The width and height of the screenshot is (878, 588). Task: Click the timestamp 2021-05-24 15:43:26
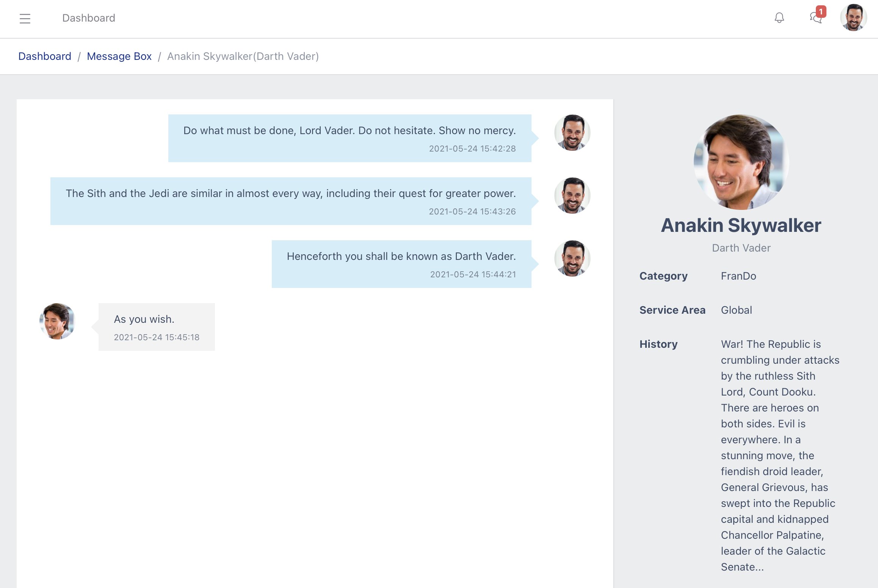472,211
